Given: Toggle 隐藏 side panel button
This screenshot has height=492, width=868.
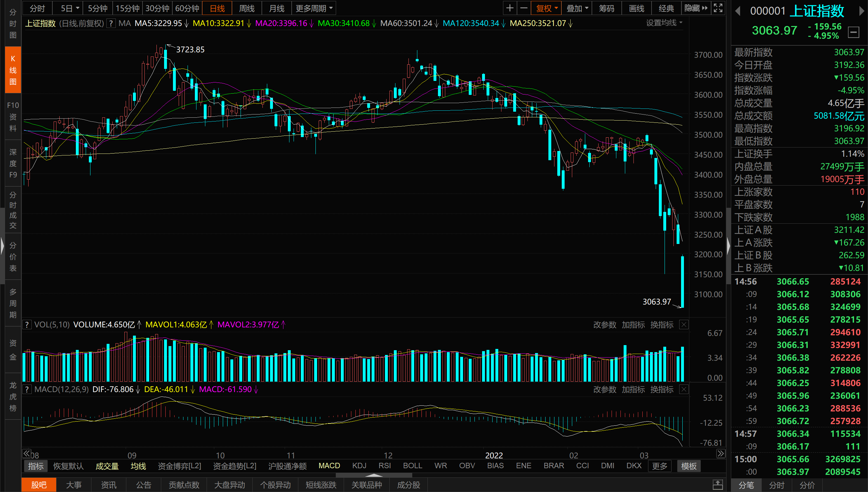Looking at the screenshot, I should pyautogui.click(x=696, y=8).
